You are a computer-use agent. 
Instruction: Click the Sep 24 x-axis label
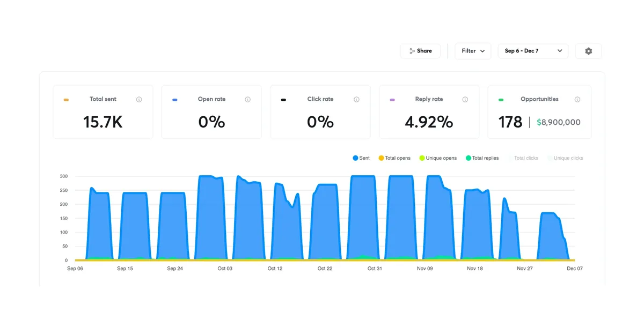175,268
